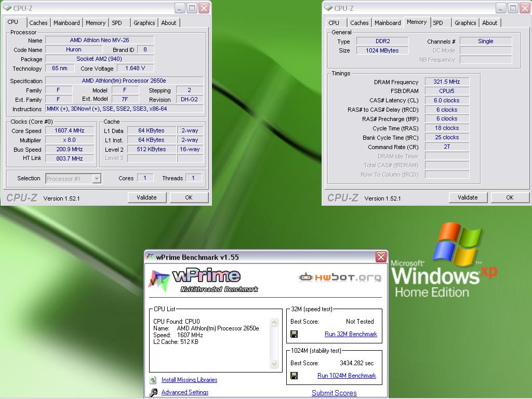532x399 pixels.
Task: Close the wPrime Benchmark window
Action: tap(381, 257)
